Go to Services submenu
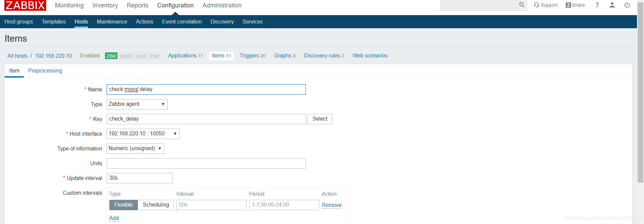The width and height of the screenshot is (644, 224). pyautogui.click(x=253, y=21)
